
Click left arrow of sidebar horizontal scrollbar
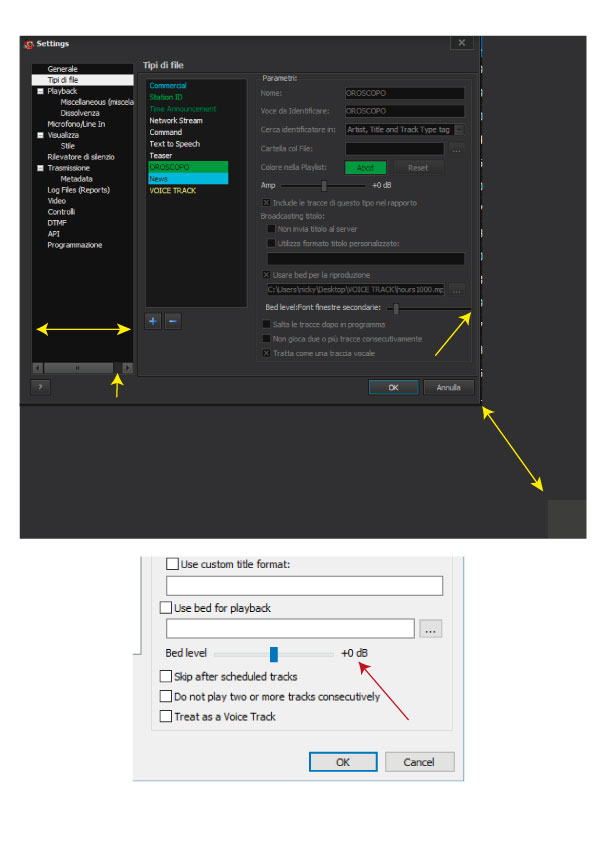coord(38,368)
